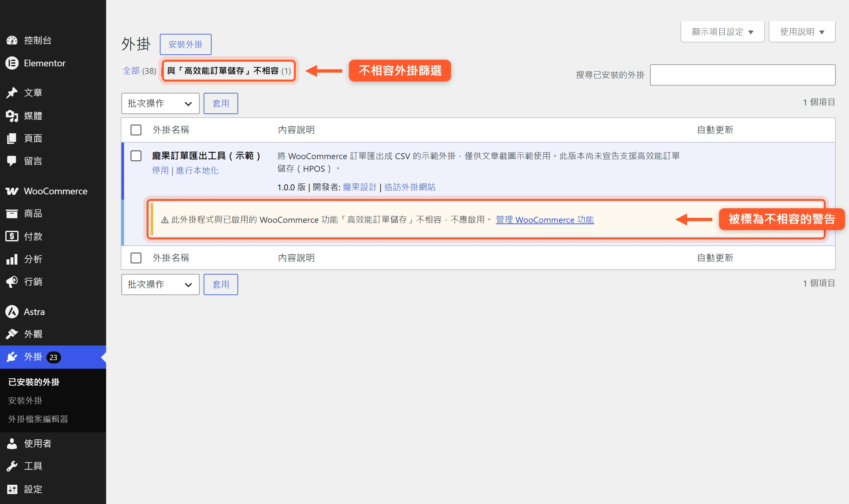
Task: Click the 自動更新 column header at top
Action: point(715,130)
